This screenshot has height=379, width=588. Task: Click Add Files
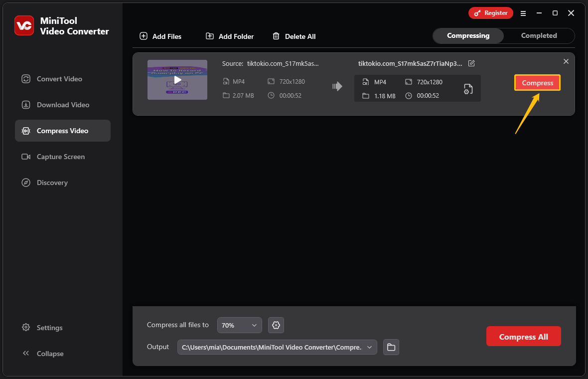(x=160, y=36)
